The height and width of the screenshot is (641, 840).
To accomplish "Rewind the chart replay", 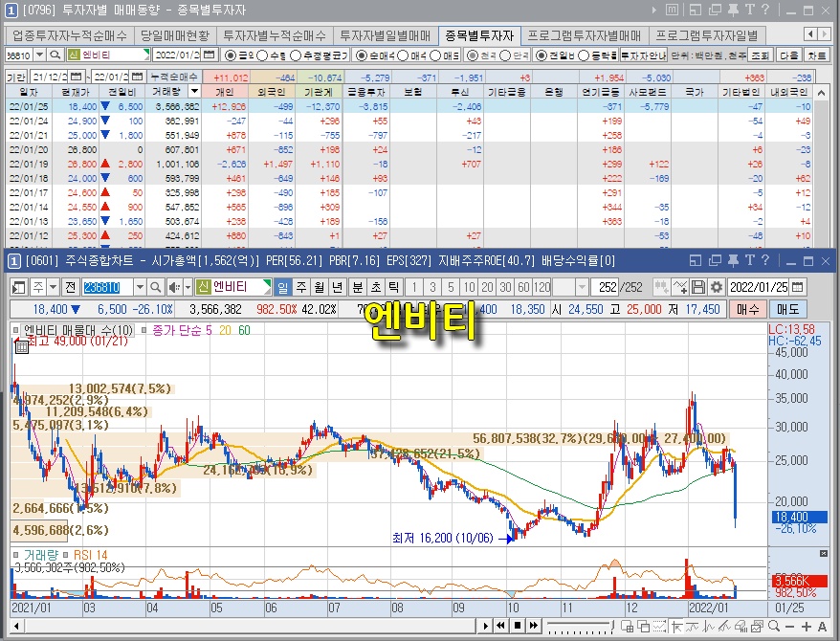I will (501, 626).
